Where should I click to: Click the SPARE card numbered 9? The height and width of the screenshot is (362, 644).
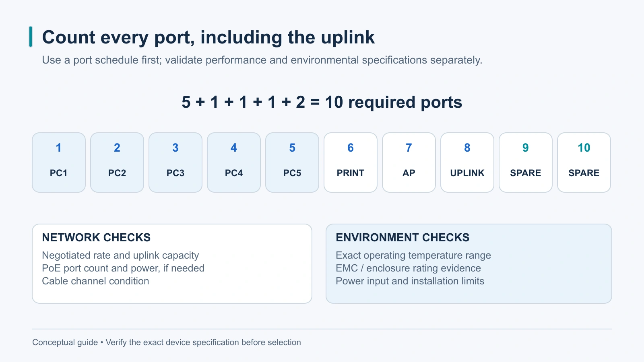(x=526, y=162)
